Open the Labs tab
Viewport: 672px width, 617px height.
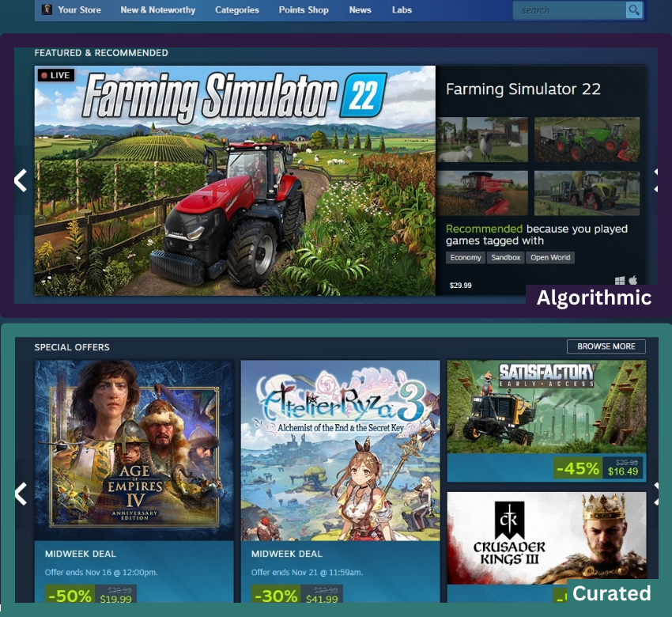tap(402, 9)
